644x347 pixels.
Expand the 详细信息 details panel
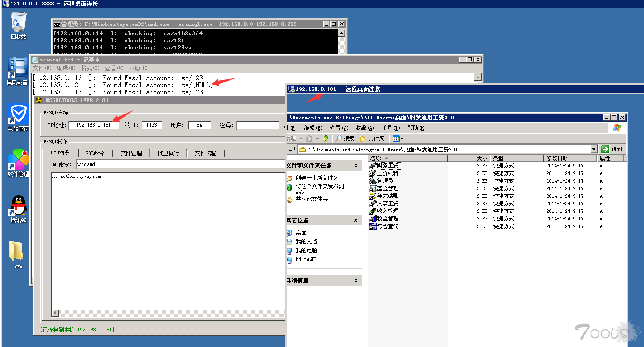pyautogui.click(x=356, y=281)
